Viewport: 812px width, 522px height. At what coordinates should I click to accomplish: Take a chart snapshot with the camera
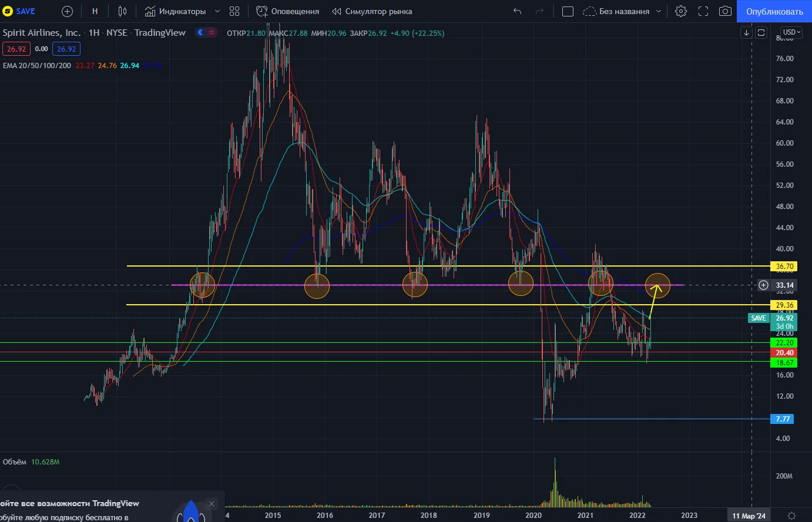click(725, 11)
